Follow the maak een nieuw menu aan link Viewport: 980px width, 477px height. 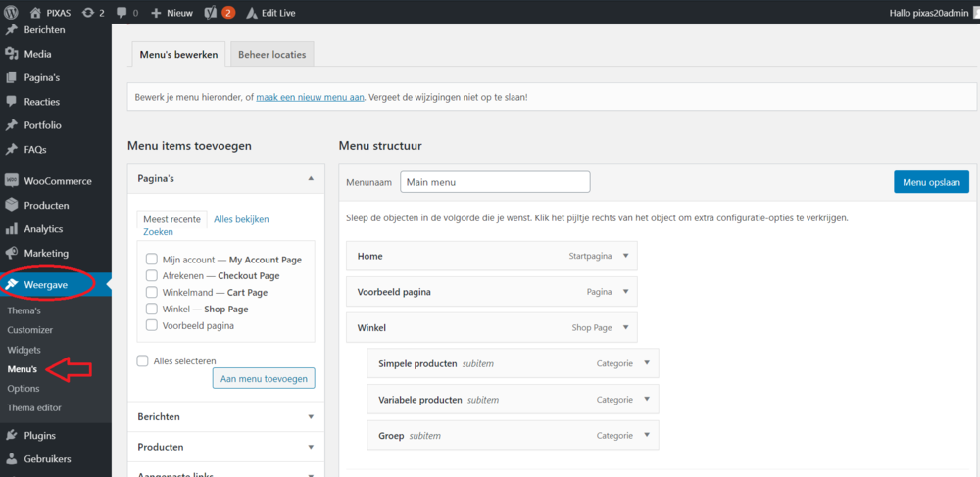[310, 98]
